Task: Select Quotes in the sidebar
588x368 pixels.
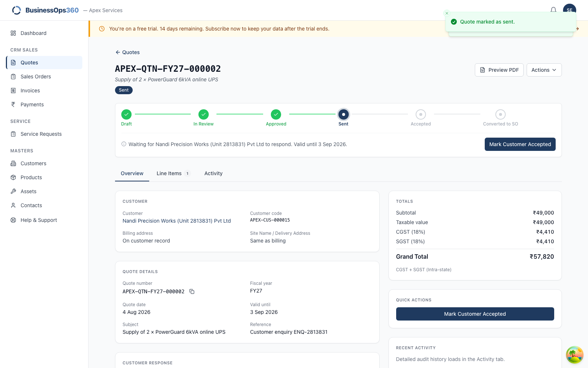Action: click(x=44, y=63)
